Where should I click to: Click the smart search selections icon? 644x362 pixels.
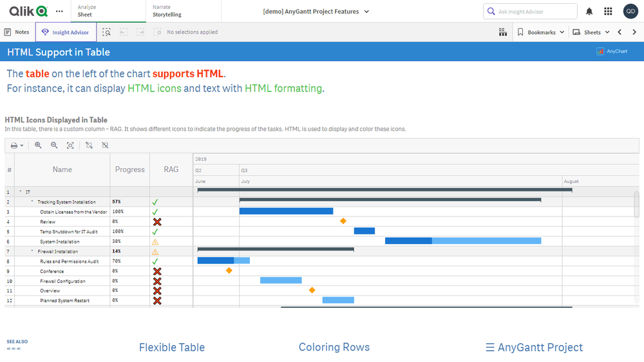click(107, 32)
